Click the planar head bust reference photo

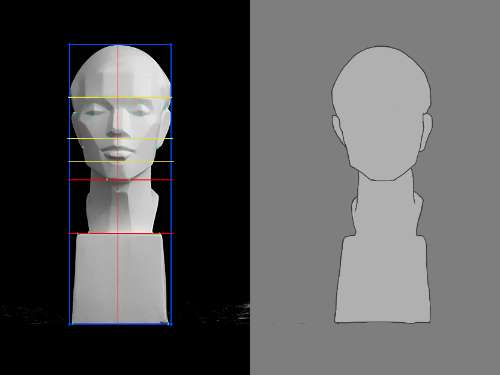click(120, 184)
